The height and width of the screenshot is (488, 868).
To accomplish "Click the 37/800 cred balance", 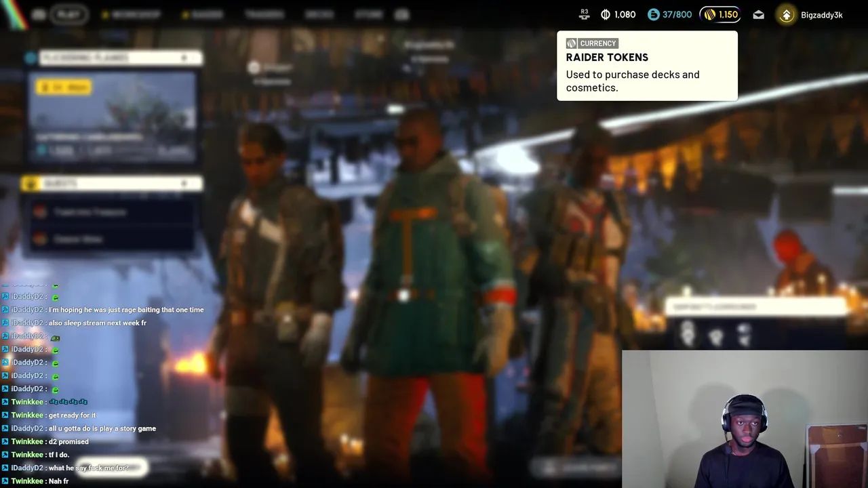I will point(677,14).
